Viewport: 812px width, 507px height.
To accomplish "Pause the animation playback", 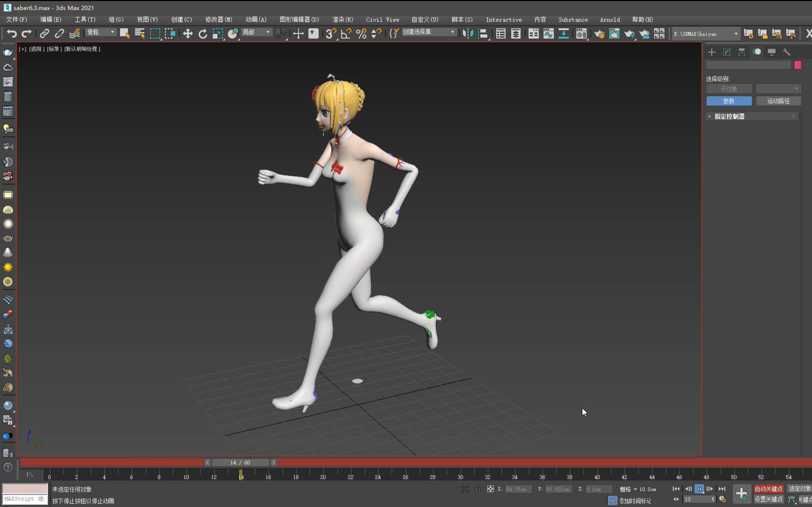I will click(x=699, y=489).
